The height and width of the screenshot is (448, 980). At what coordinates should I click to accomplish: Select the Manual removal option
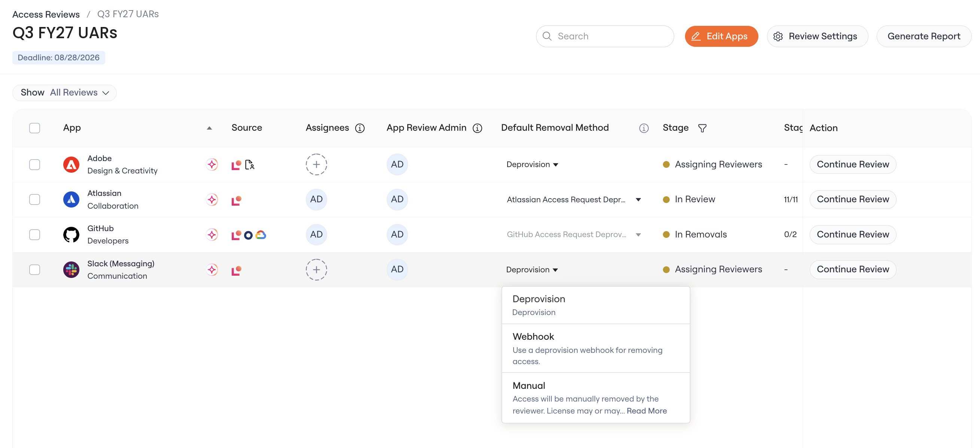click(x=596, y=398)
